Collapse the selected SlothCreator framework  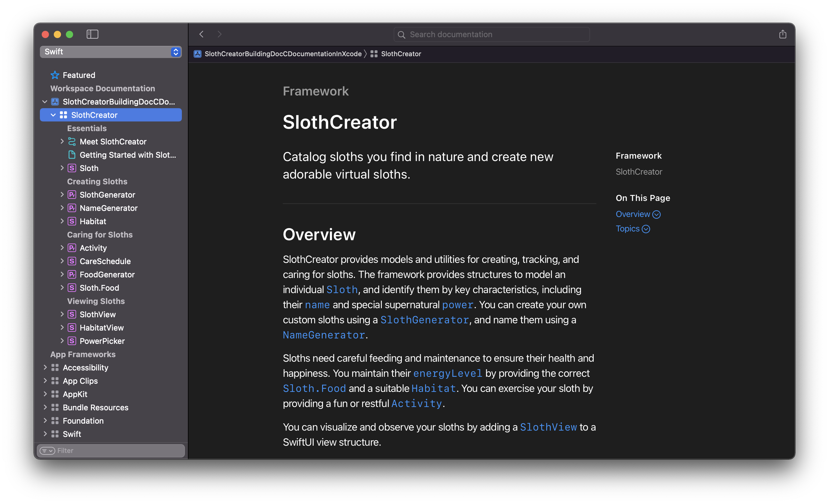[x=53, y=115]
